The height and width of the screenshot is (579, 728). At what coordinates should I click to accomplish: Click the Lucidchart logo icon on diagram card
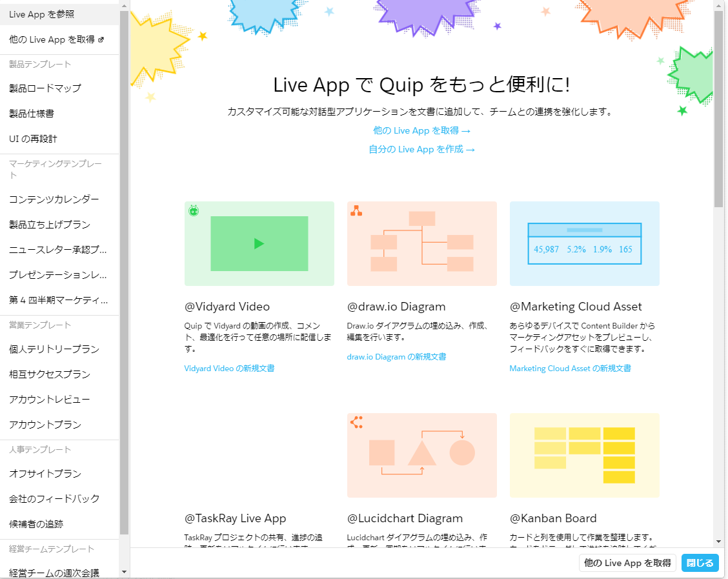pyautogui.click(x=356, y=423)
